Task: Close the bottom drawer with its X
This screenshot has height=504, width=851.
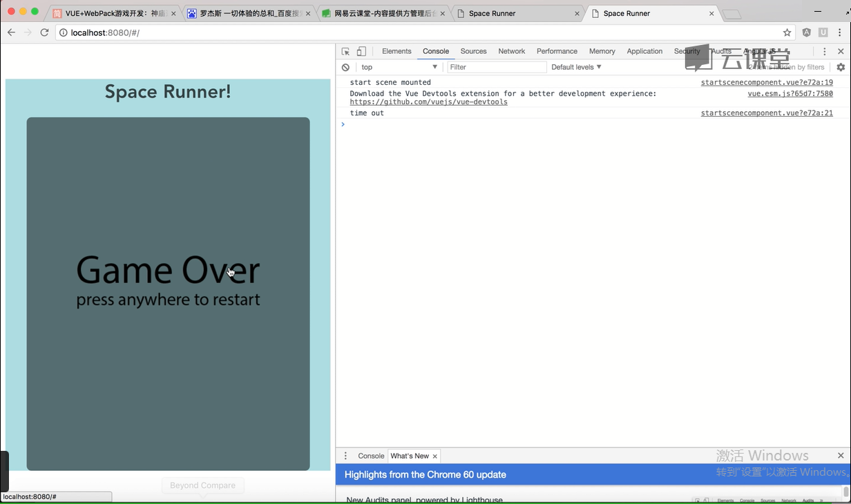Action: point(841,456)
